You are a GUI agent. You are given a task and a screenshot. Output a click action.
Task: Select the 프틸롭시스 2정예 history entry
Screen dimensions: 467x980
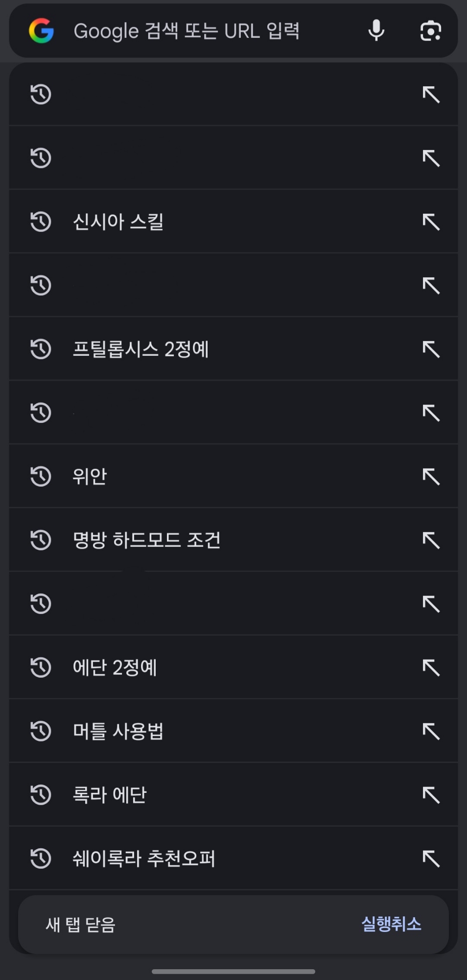[x=140, y=349]
